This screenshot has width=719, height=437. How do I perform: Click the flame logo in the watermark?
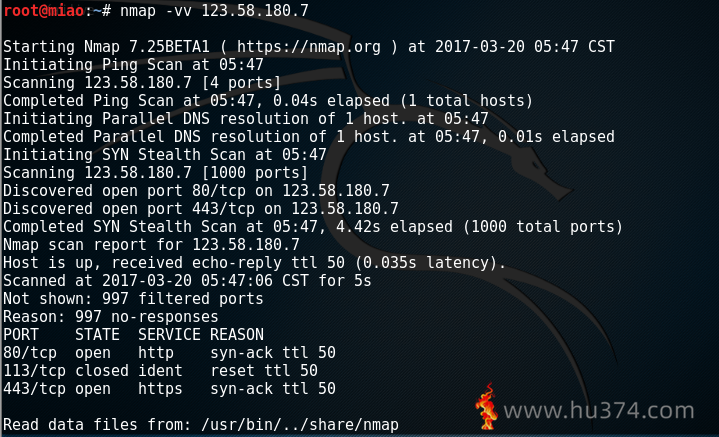(x=487, y=406)
